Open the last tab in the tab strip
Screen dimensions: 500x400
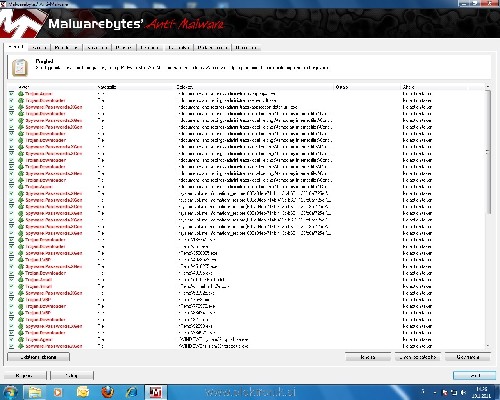pos(246,48)
